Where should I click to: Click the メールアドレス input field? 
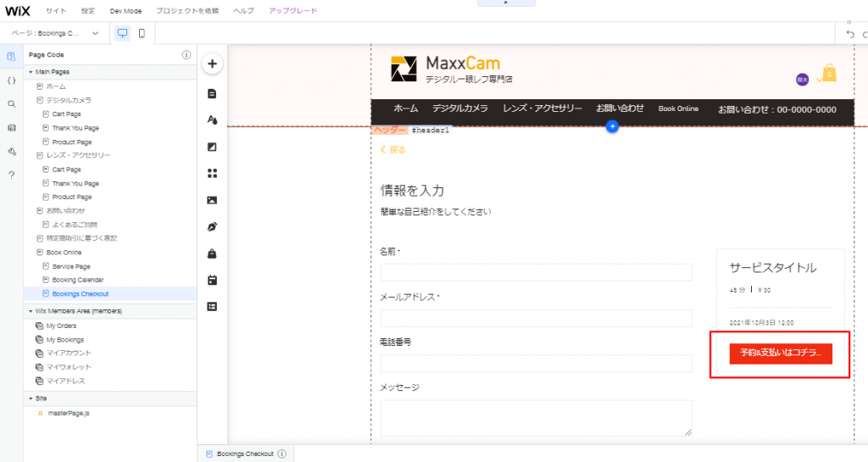tap(536, 318)
